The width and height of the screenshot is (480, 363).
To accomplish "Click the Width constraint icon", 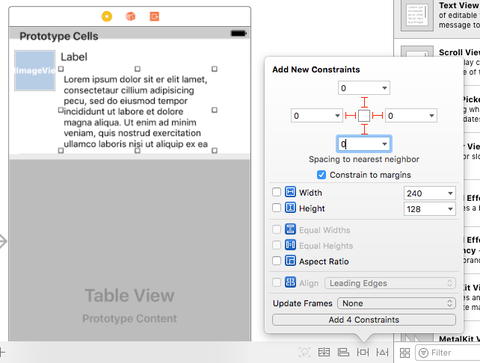I will point(290,192).
